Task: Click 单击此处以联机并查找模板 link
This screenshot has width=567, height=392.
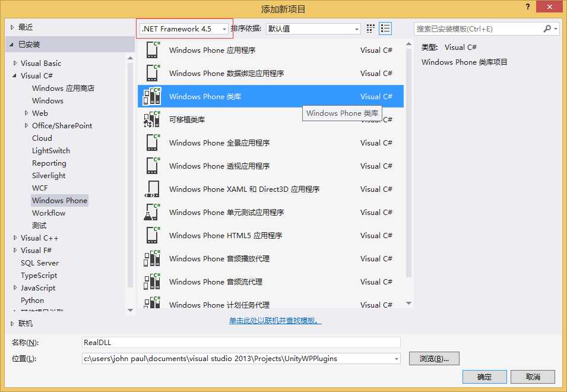Action: click(275, 320)
